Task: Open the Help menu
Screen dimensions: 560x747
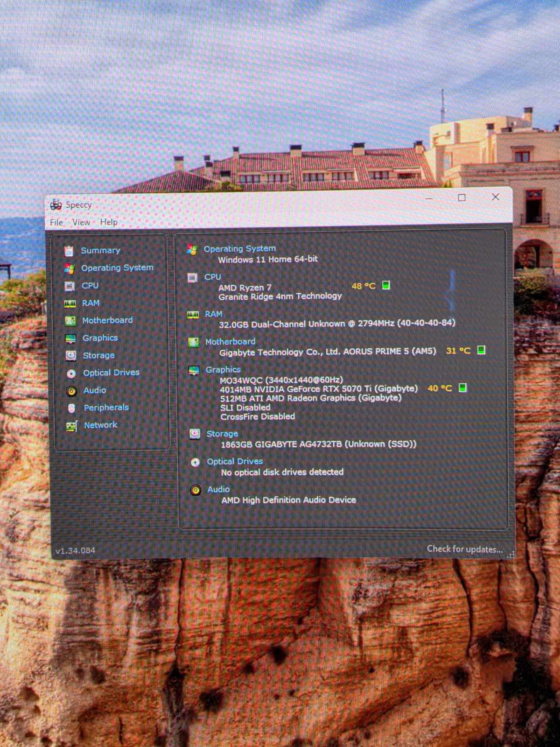Action: pyautogui.click(x=109, y=222)
